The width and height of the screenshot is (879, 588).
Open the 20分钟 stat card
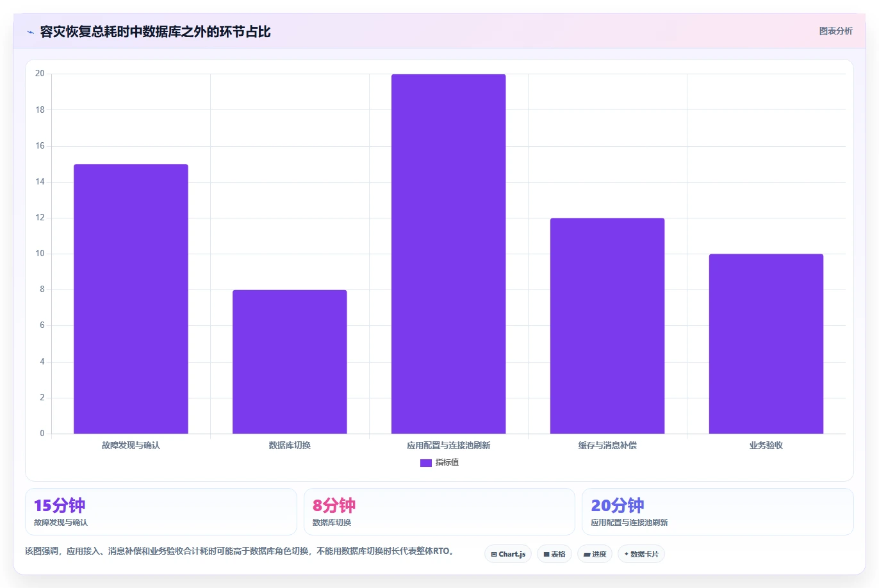click(718, 512)
